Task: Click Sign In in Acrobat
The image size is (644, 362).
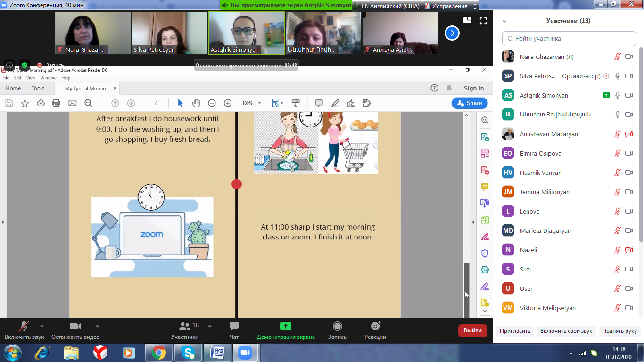Action: click(x=474, y=88)
